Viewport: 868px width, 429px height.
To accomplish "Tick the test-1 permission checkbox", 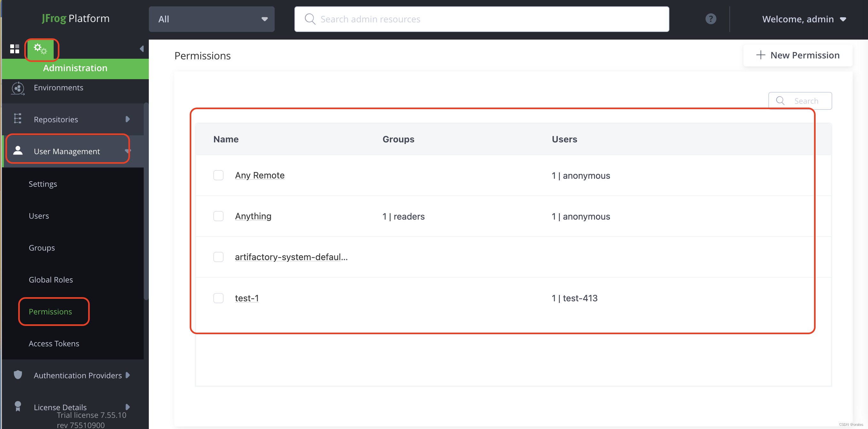I will click(x=218, y=298).
